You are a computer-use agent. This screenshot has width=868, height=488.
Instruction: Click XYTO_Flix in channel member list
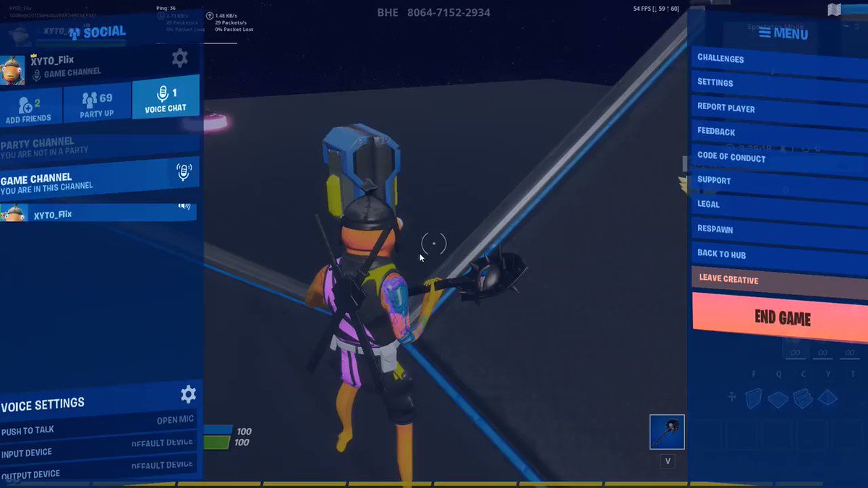pos(98,213)
